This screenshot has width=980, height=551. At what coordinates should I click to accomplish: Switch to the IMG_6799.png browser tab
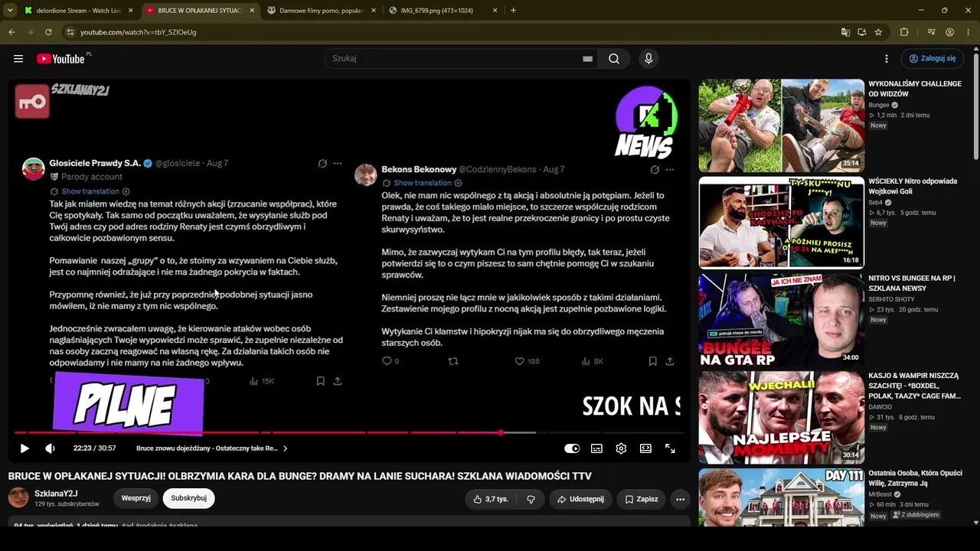443,11
